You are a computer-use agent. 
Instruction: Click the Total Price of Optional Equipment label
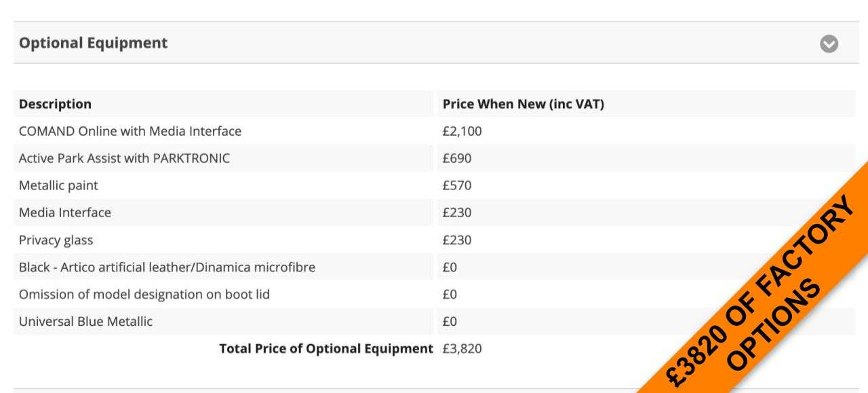click(x=326, y=348)
